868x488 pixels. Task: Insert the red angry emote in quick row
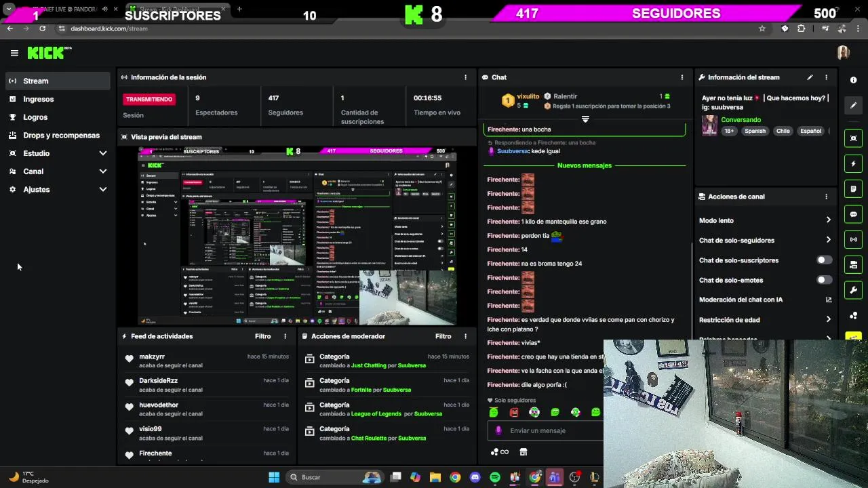[x=514, y=412]
